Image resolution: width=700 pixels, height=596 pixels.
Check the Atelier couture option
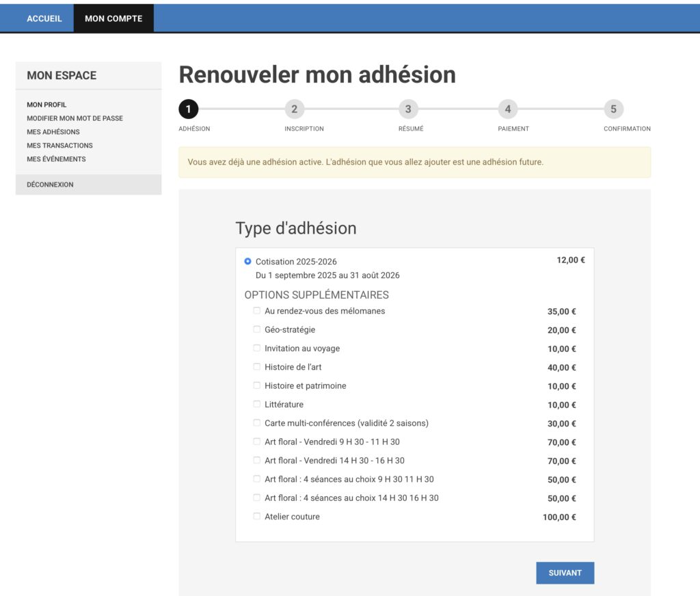point(257,517)
